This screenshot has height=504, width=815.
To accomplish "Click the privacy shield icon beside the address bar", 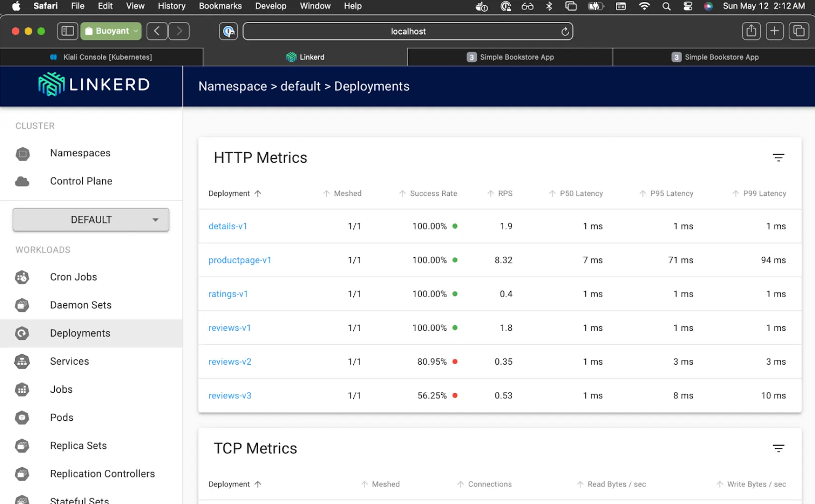I will [228, 31].
